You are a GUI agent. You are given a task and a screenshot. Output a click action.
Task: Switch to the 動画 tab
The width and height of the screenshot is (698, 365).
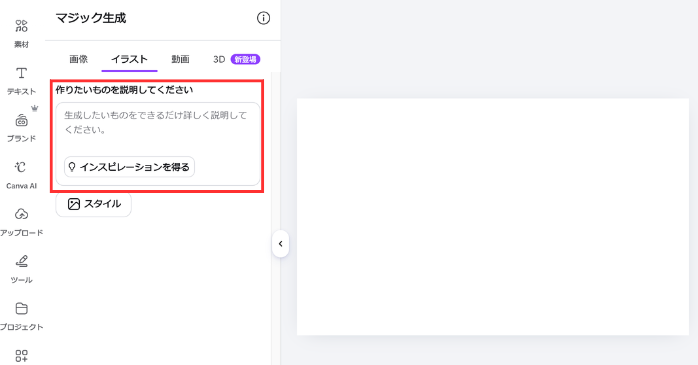coord(180,59)
